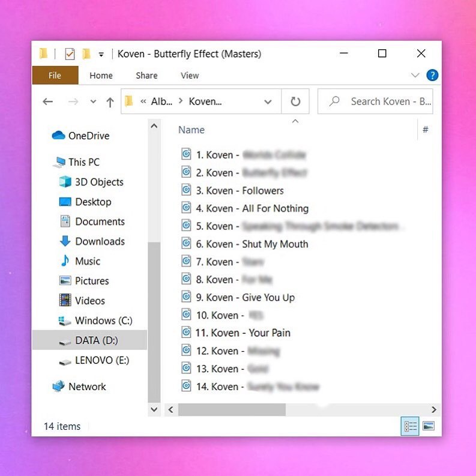Go forward with the right arrow
The image size is (476, 476).
(x=73, y=101)
